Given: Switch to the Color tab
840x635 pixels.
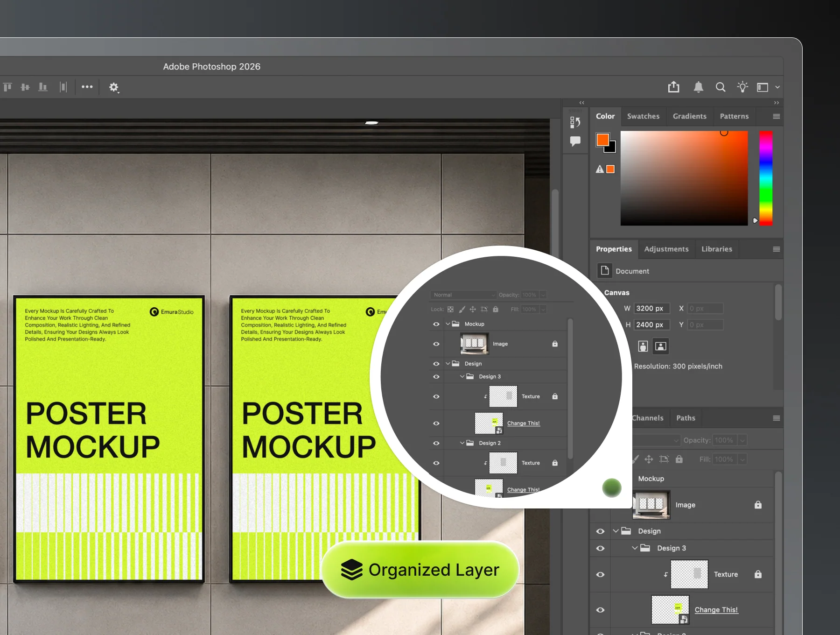Looking at the screenshot, I should tap(605, 116).
